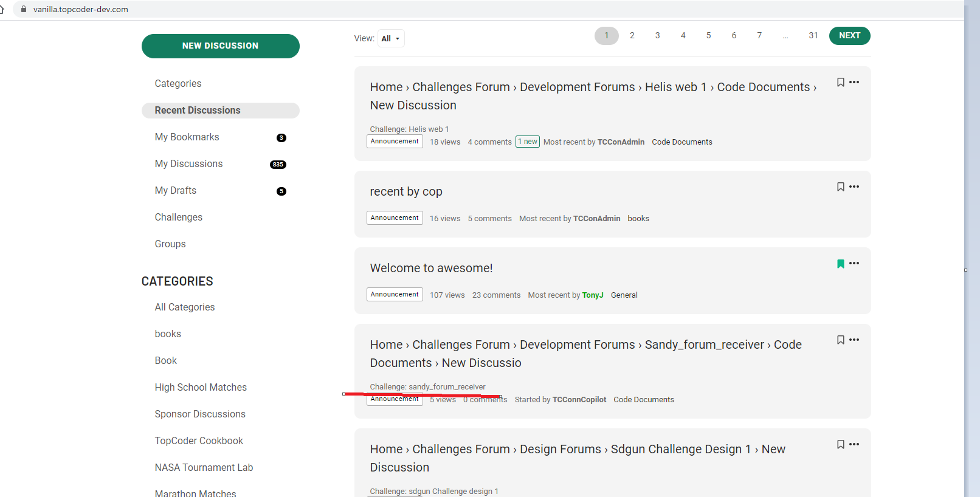Screen dimensions: 980x497
Task: Go to next page of discussions
Action: tap(849, 35)
